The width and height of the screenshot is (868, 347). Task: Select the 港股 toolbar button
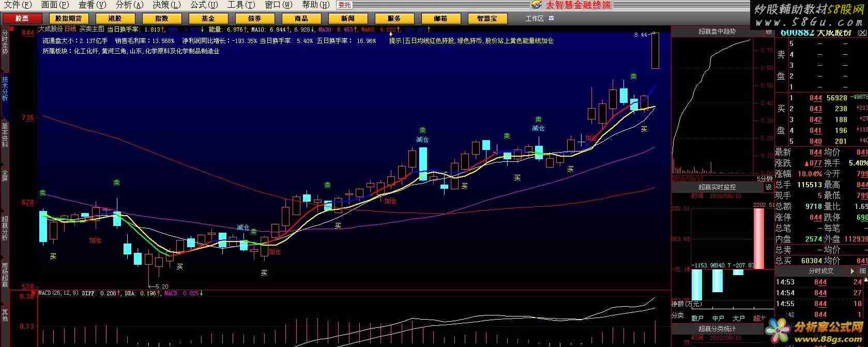click(115, 19)
